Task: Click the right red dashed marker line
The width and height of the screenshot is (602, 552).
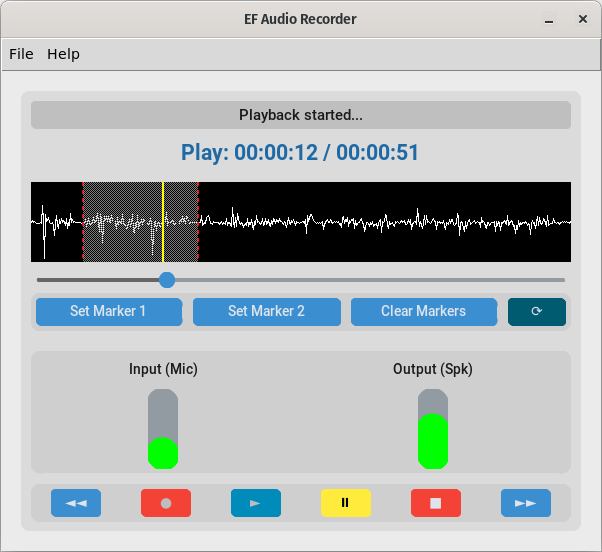Action: click(198, 222)
